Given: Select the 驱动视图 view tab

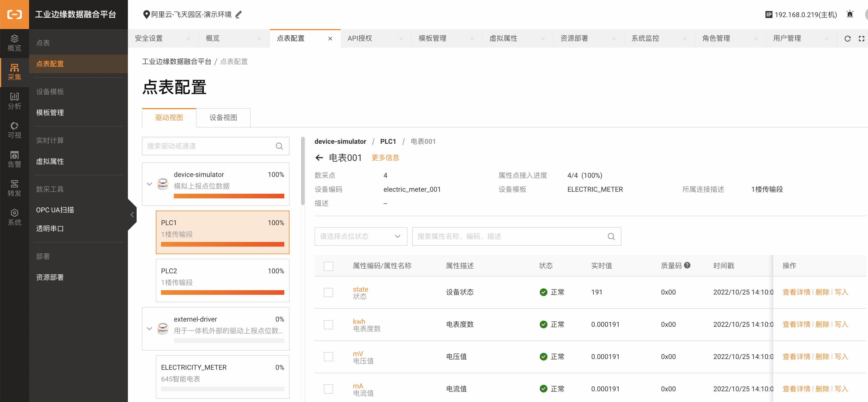Looking at the screenshot, I should (x=169, y=118).
